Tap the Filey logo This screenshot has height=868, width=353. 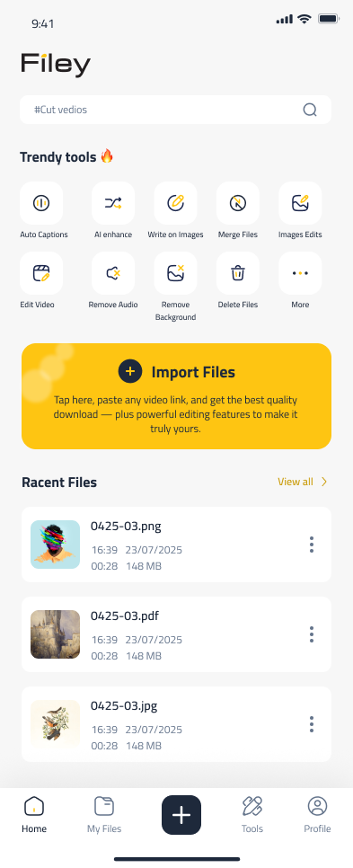point(56,65)
